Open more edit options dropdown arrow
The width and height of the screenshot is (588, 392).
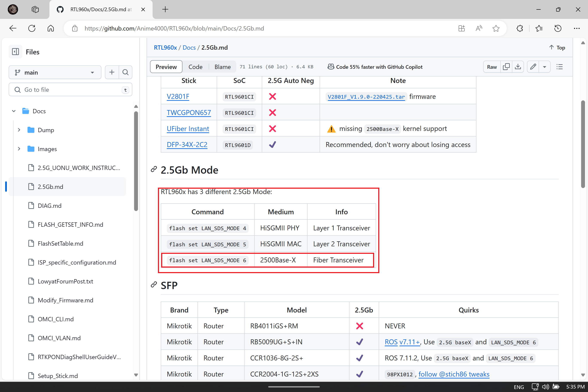(x=545, y=67)
